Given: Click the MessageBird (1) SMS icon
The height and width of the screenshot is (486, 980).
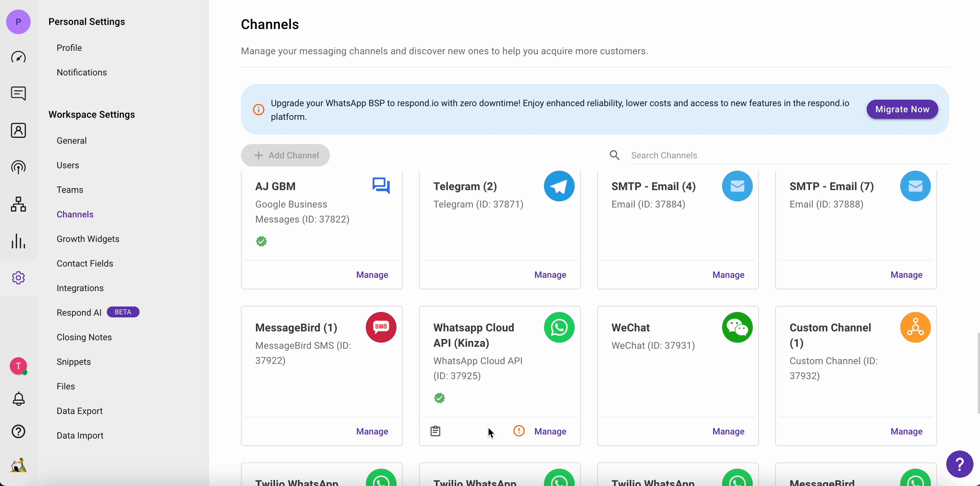Looking at the screenshot, I should 381,327.
